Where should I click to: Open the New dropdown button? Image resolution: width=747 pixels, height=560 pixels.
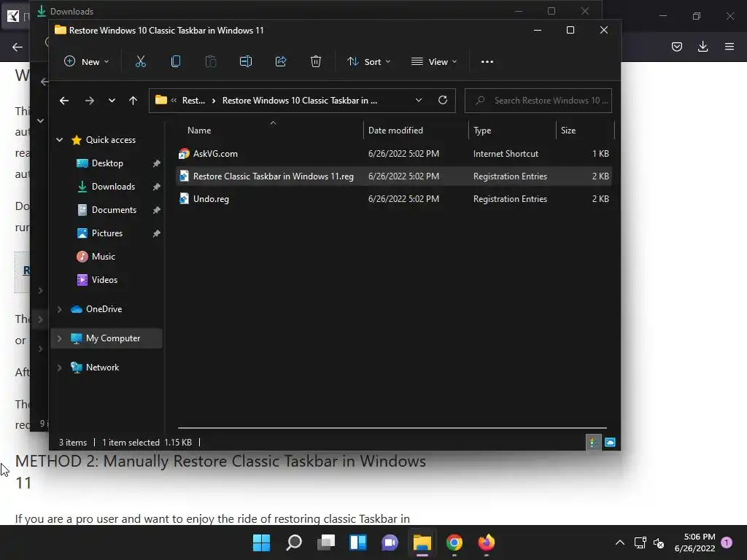87,61
